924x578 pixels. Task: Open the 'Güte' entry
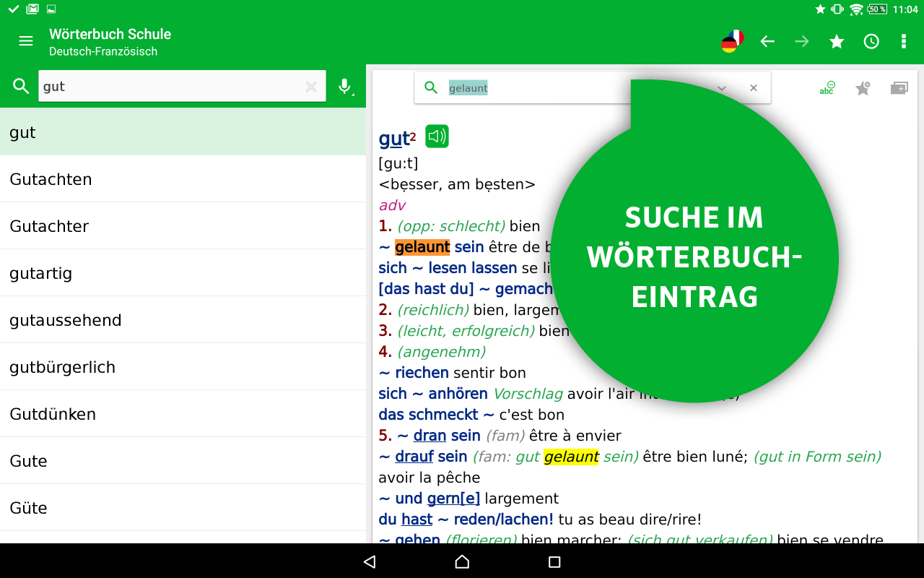click(x=183, y=508)
